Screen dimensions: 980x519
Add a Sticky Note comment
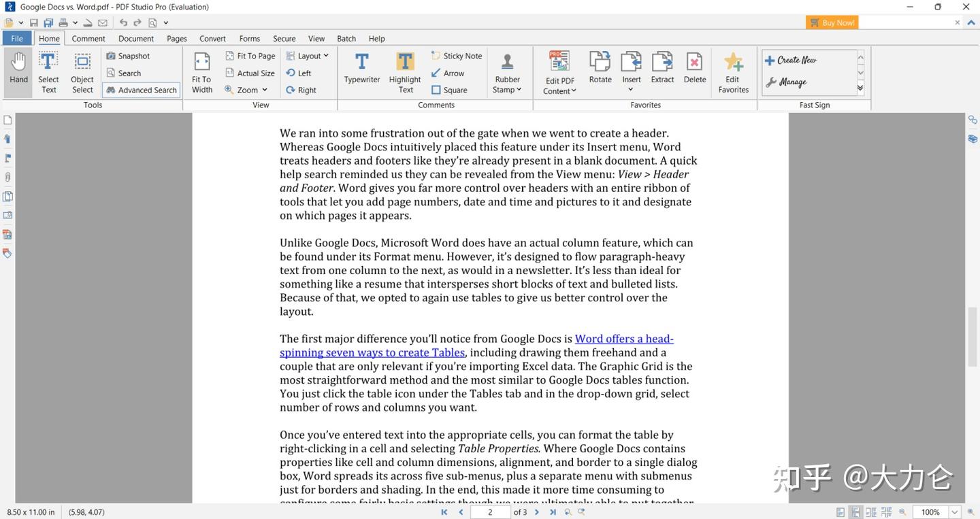pos(456,56)
